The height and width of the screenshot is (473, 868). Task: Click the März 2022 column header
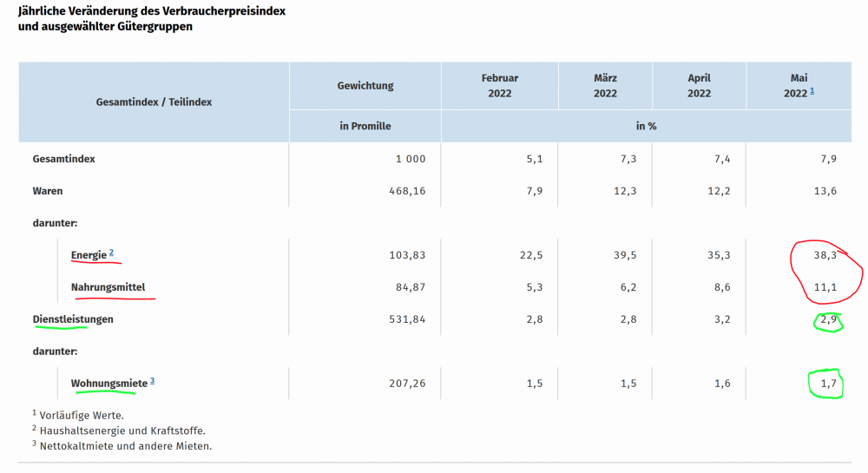click(605, 86)
